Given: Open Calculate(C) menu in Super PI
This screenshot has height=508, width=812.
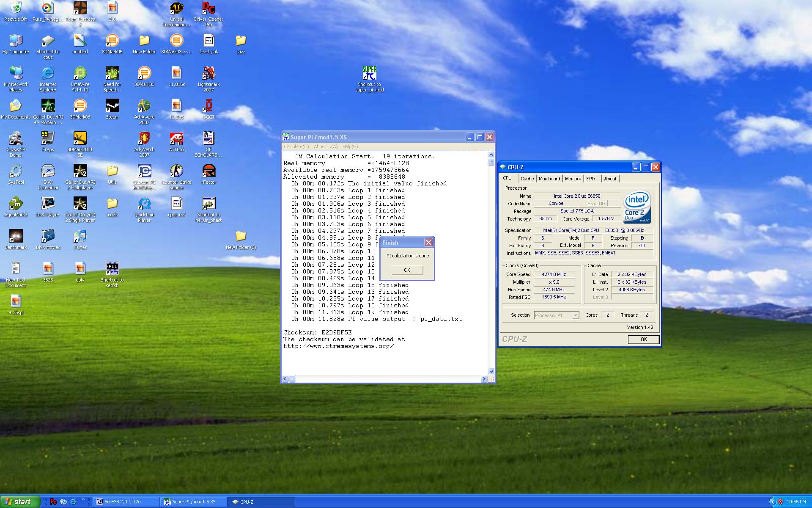Looking at the screenshot, I should tap(296, 146).
